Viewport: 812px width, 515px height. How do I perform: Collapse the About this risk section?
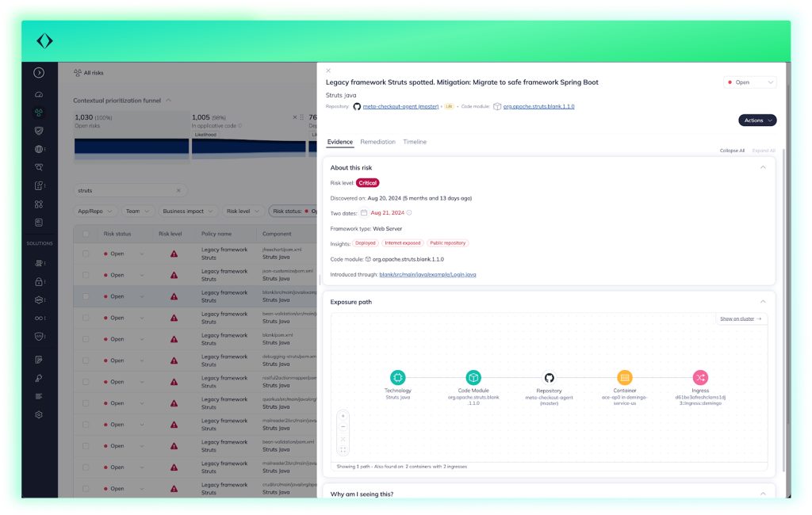tap(763, 167)
